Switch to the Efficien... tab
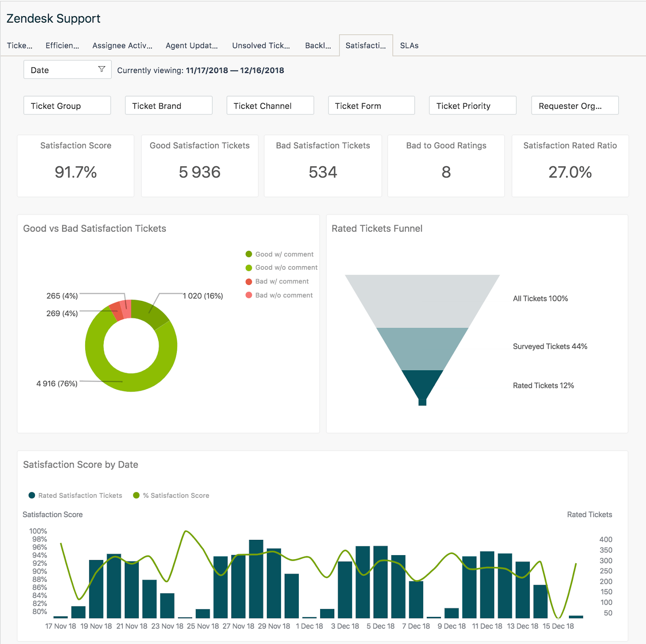The height and width of the screenshot is (644, 646). pos(63,46)
